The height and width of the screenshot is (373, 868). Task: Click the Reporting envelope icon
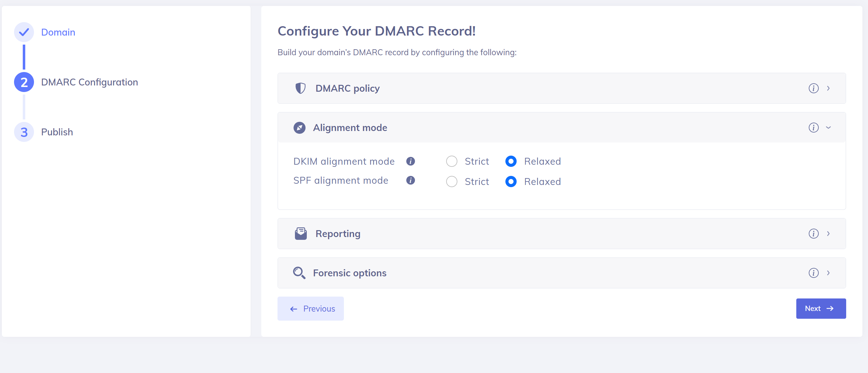[301, 234]
